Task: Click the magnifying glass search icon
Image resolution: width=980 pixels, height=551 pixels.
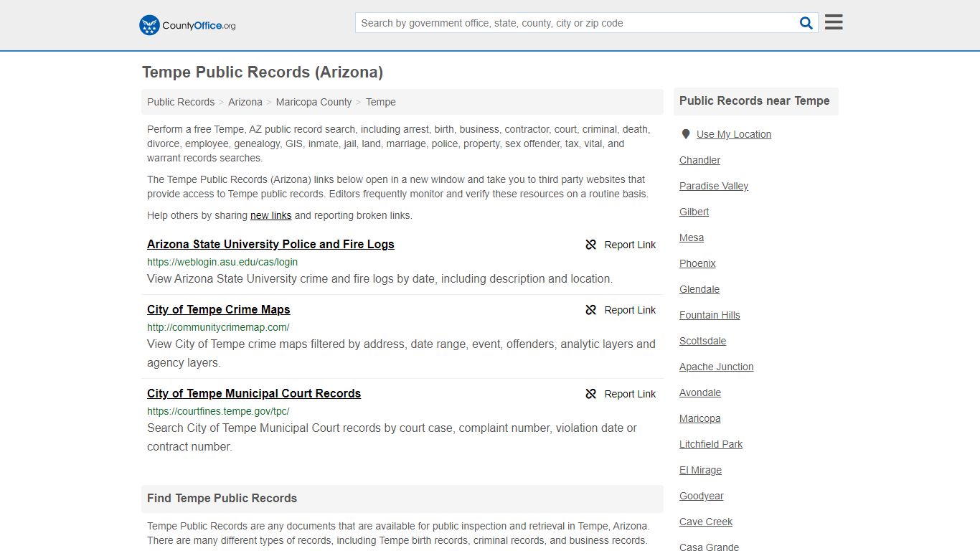Action: (x=806, y=23)
